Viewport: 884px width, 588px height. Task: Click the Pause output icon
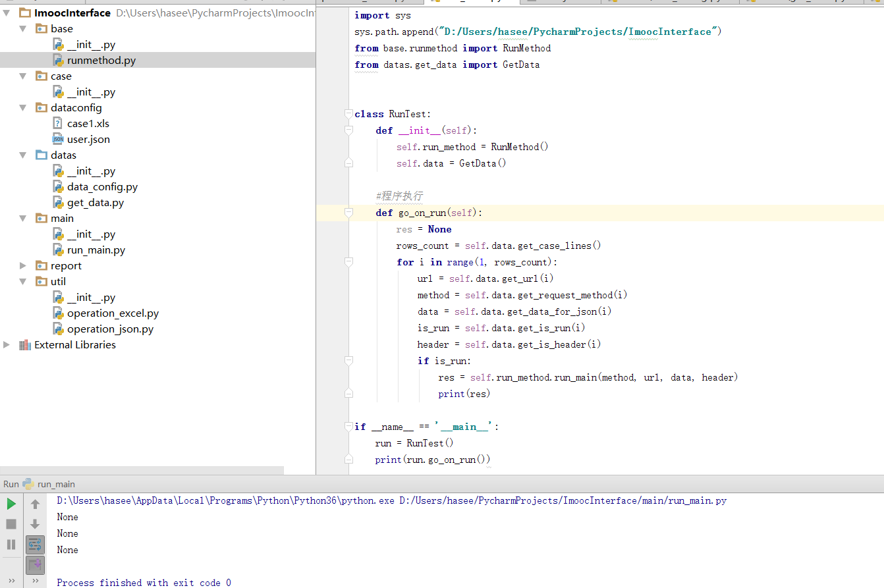(x=11, y=545)
